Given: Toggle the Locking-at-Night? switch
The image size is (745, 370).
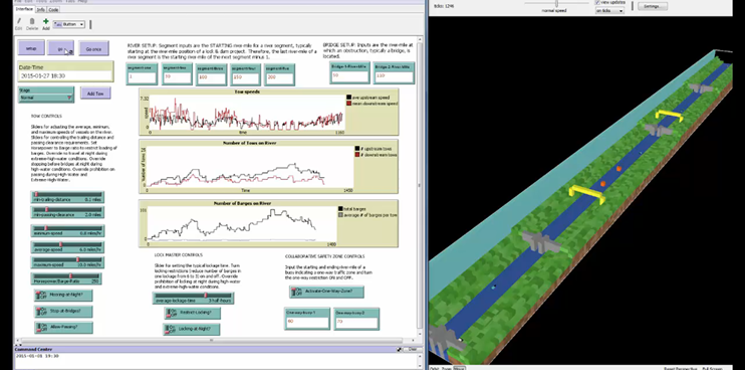Looking at the screenshot, I should pyautogui.click(x=191, y=329).
